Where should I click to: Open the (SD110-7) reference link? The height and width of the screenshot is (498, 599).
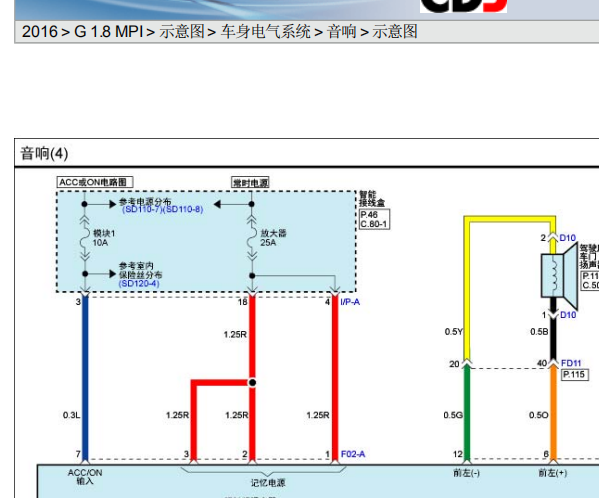pyautogui.click(x=142, y=209)
